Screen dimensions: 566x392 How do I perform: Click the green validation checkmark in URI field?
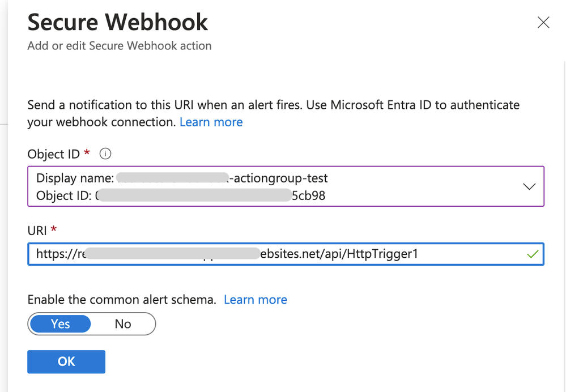(533, 254)
